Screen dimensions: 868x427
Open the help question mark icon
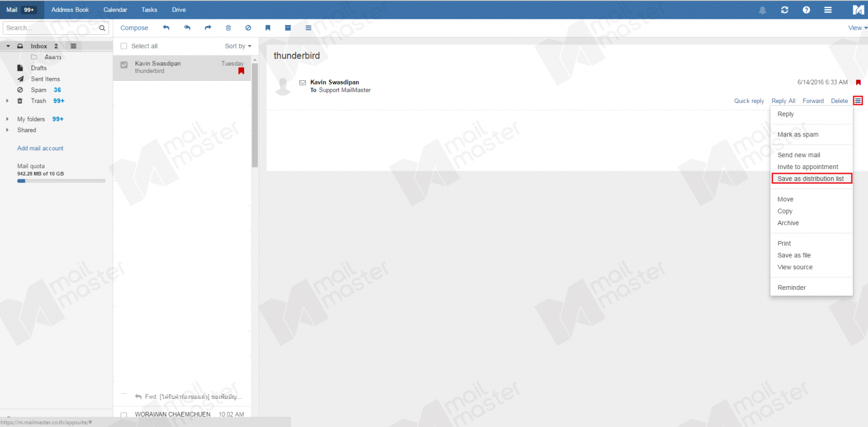806,10
